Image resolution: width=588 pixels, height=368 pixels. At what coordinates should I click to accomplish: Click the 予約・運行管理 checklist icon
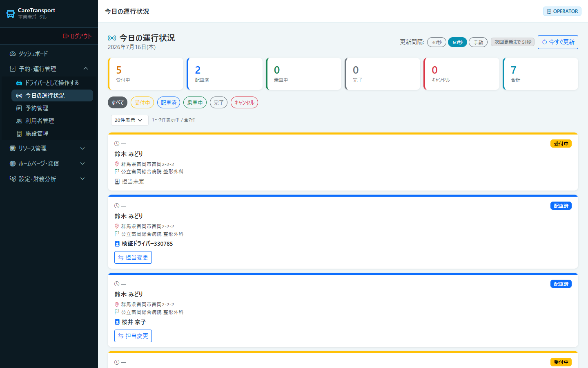tap(13, 69)
